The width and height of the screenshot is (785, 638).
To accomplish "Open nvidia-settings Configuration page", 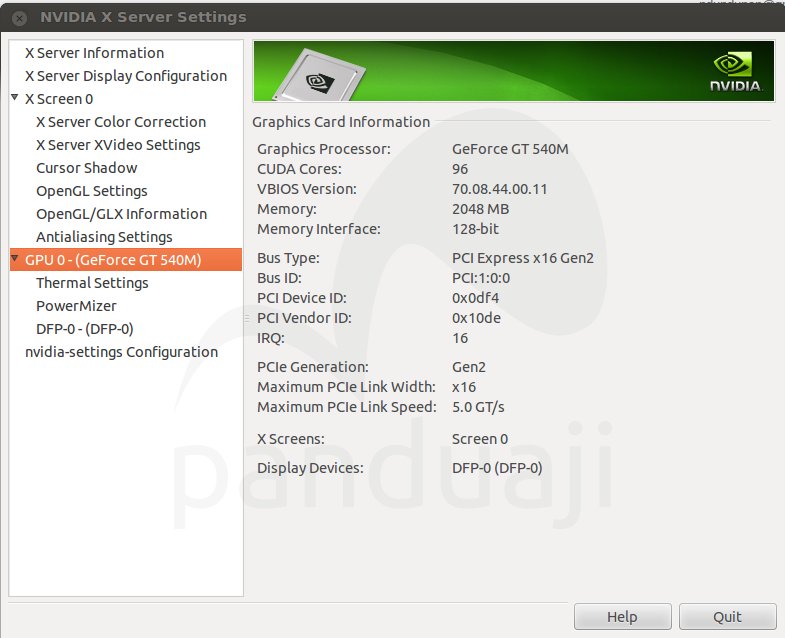I will 122,353.
